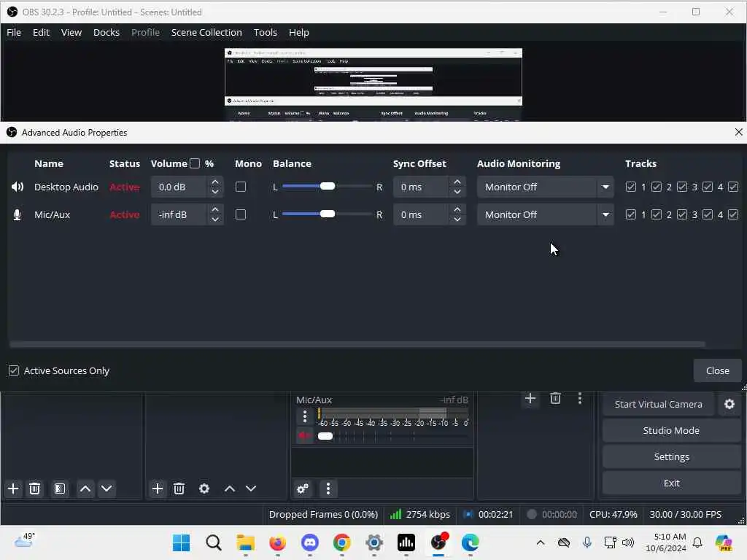Move scene up arrow
Viewport: 747px width, 560px height.
click(85, 489)
